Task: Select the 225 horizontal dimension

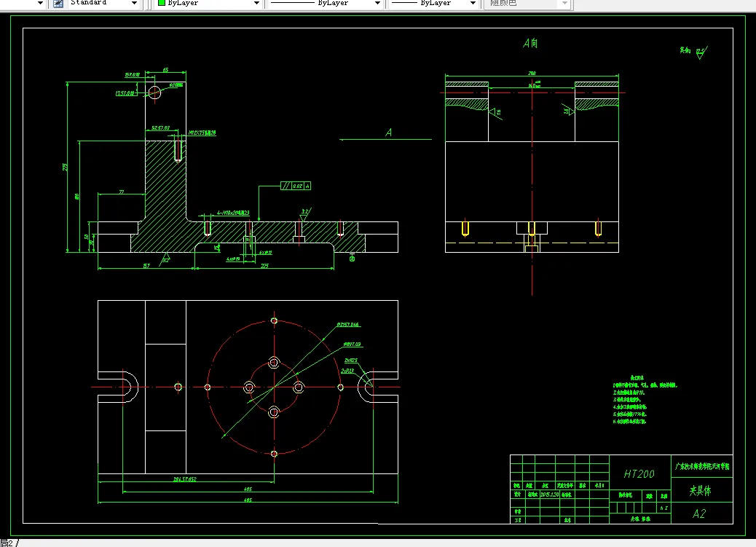Action: tap(264, 266)
